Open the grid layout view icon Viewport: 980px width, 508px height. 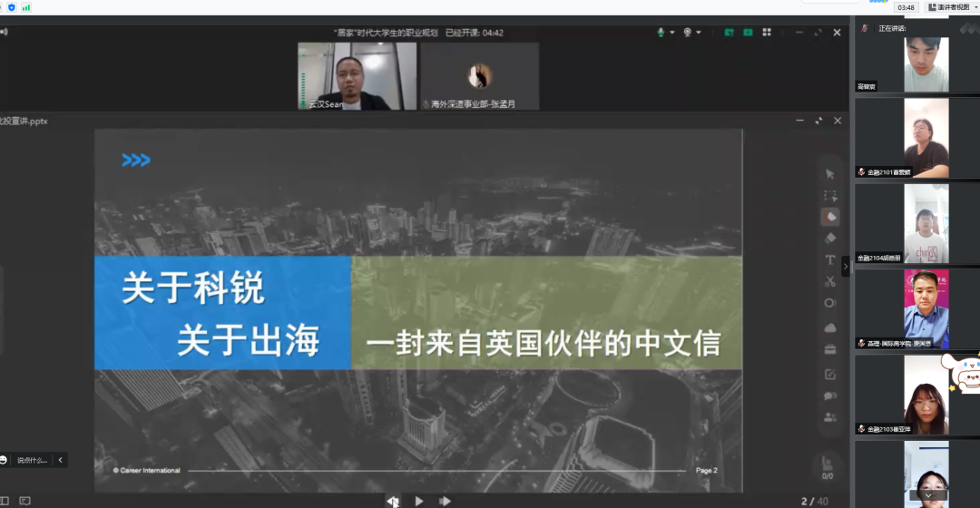pyautogui.click(x=767, y=33)
